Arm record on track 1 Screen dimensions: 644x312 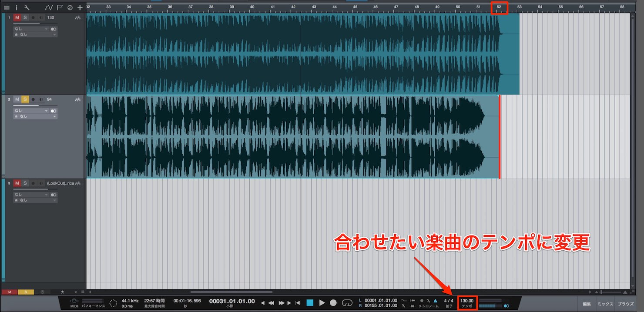tap(33, 18)
